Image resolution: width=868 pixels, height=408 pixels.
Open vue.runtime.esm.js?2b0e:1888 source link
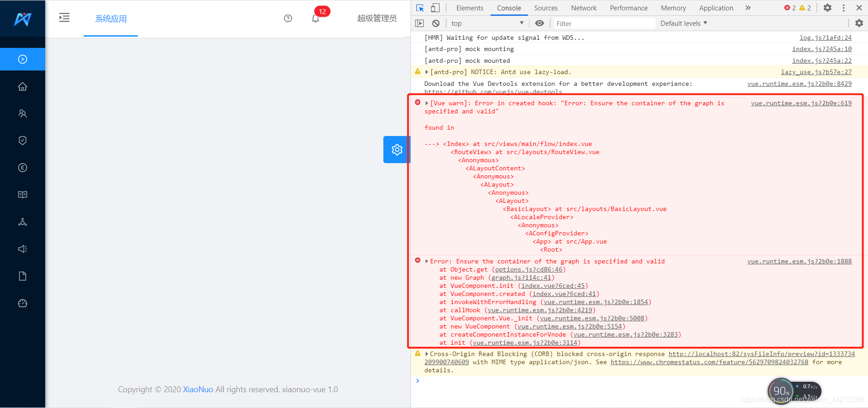click(799, 261)
